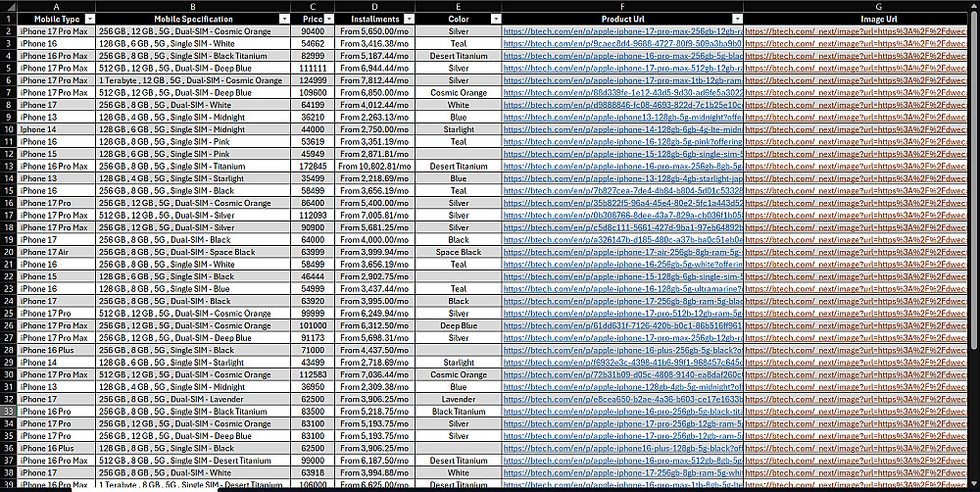This screenshot has height=492, width=980.
Task: Select 'iPhone 16 Plus' cell in row 28
Action: click(56, 350)
